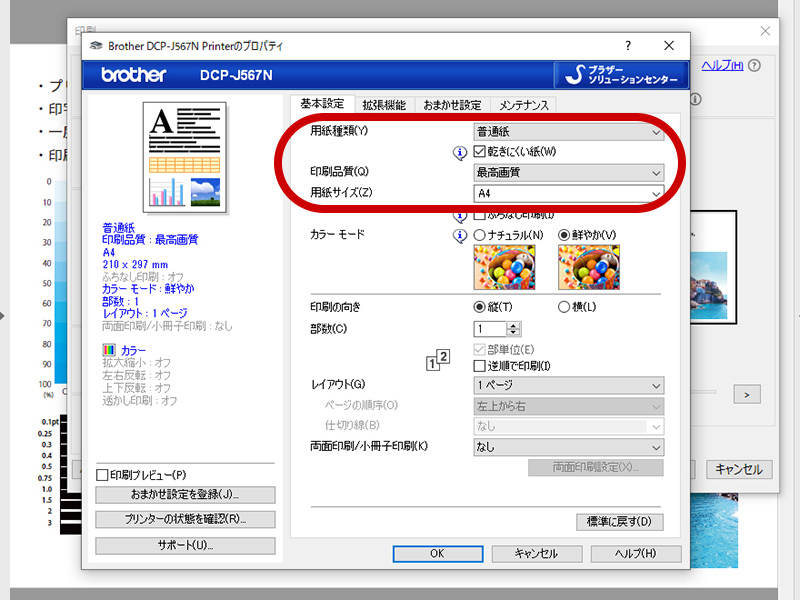This screenshot has height=600, width=800.
Task: Click the 部数(C) copies number field
Action: click(x=490, y=329)
